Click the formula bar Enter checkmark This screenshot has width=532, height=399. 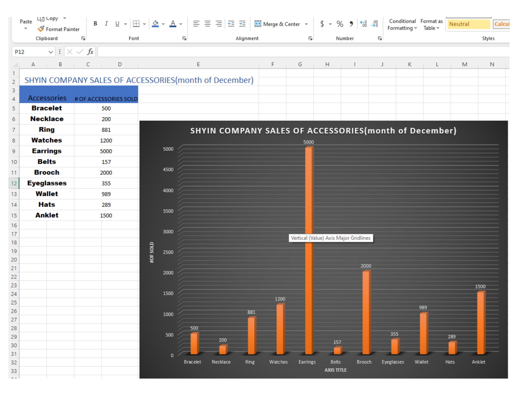pos(80,52)
